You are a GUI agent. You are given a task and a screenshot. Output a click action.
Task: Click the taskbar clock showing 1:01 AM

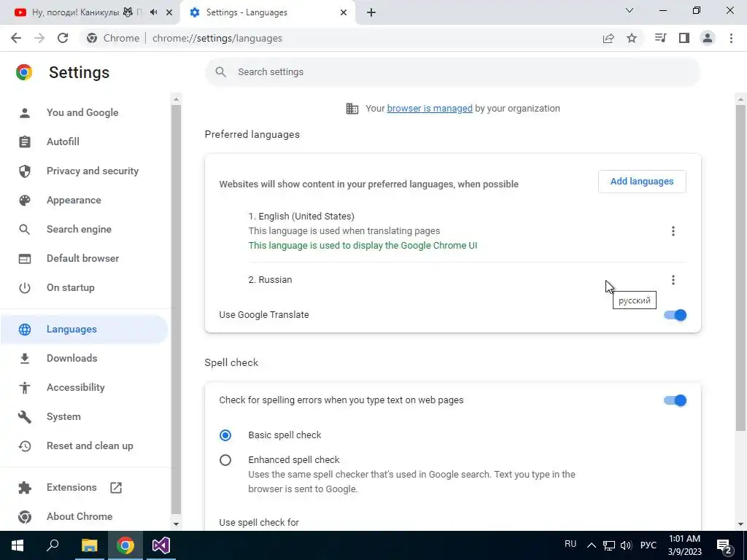click(x=684, y=545)
